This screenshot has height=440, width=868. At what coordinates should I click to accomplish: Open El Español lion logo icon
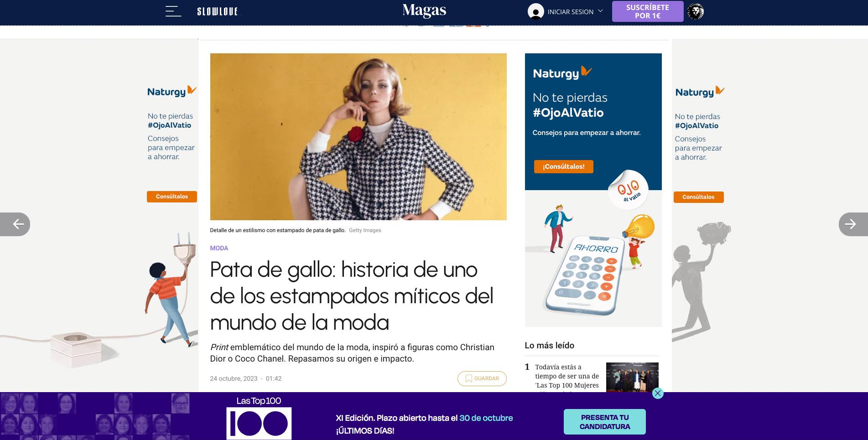coord(696,11)
